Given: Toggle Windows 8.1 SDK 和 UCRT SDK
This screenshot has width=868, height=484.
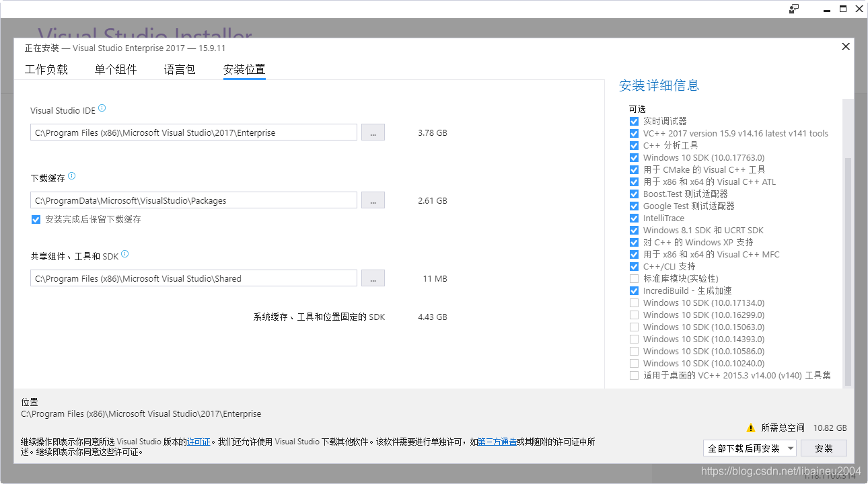Looking at the screenshot, I should [x=634, y=230].
